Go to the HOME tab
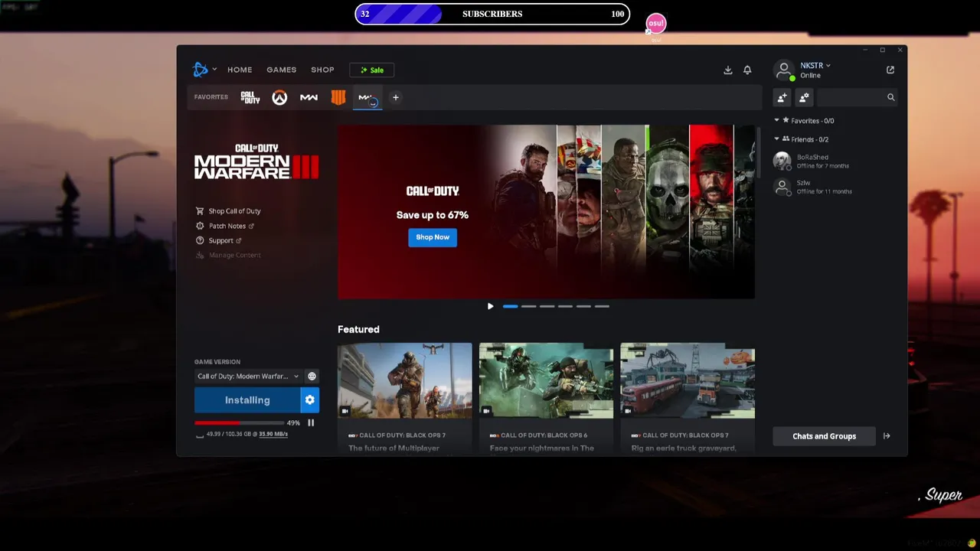 [240, 70]
